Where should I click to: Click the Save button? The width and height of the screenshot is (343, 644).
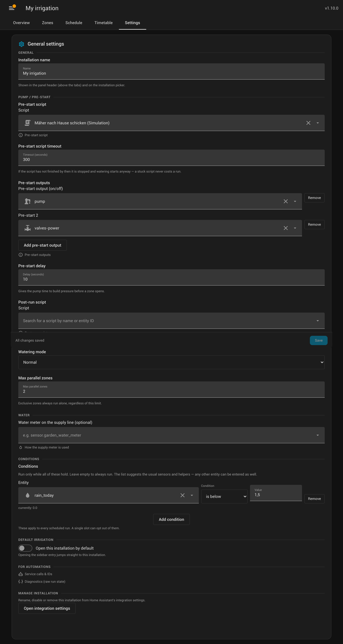coord(318,340)
